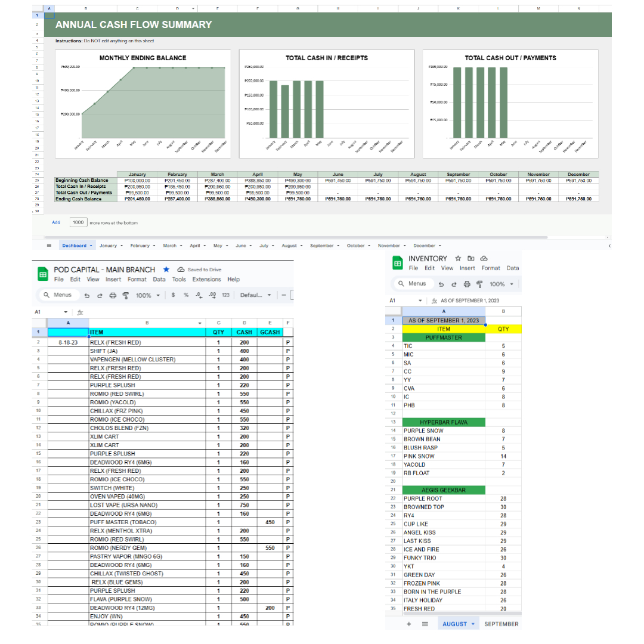Select the BORN IN THE PURPLE cell

click(444, 592)
